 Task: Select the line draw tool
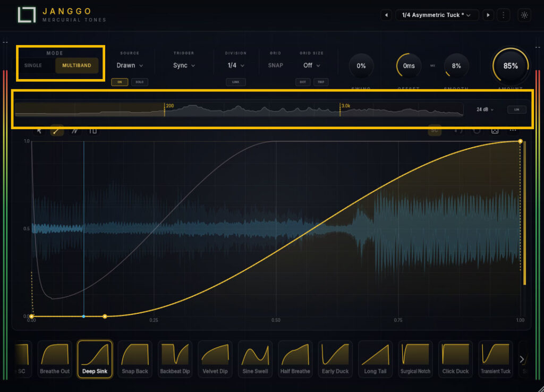point(56,131)
